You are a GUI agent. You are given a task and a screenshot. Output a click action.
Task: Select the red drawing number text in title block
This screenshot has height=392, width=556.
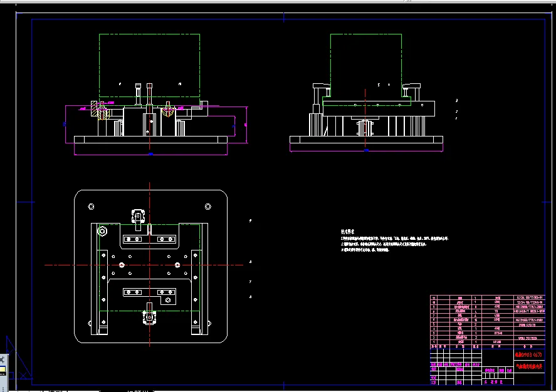coord(528,354)
